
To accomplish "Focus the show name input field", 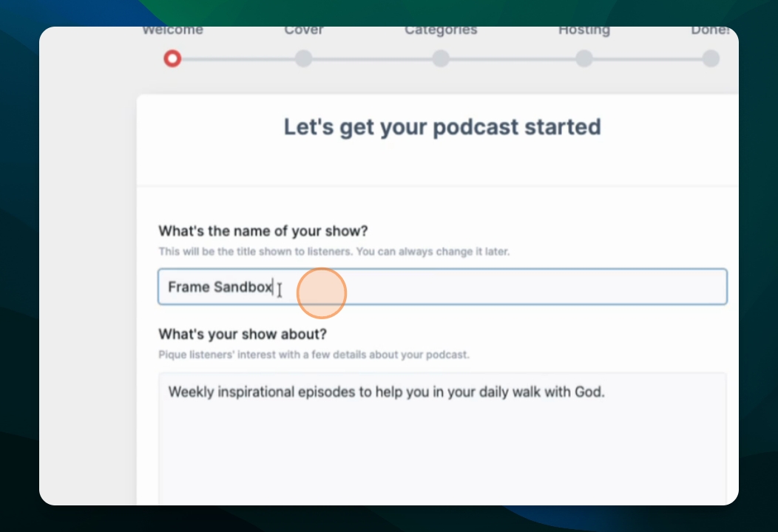I will point(442,287).
